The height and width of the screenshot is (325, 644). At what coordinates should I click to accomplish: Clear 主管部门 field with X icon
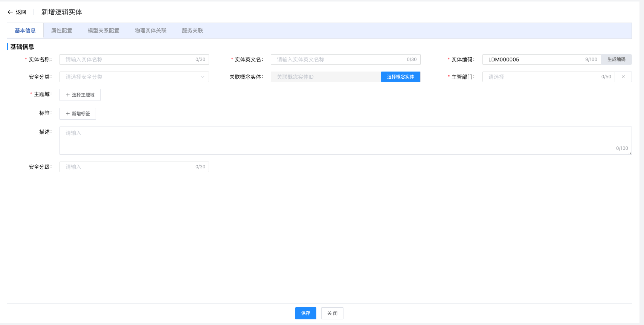click(x=623, y=77)
